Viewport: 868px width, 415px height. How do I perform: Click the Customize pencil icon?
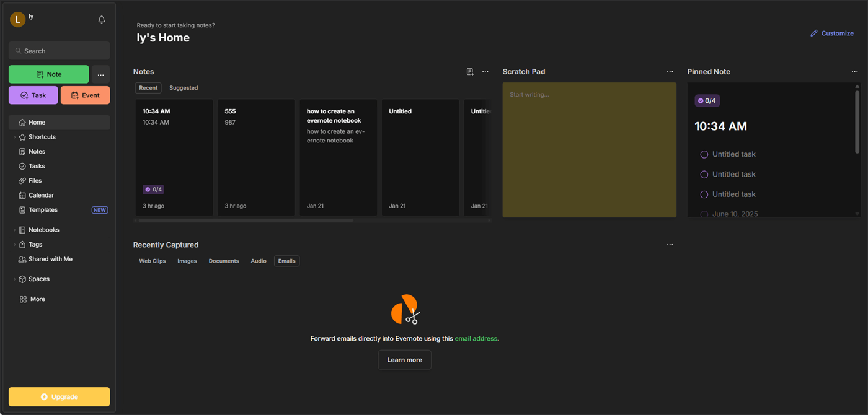coord(814,33)
